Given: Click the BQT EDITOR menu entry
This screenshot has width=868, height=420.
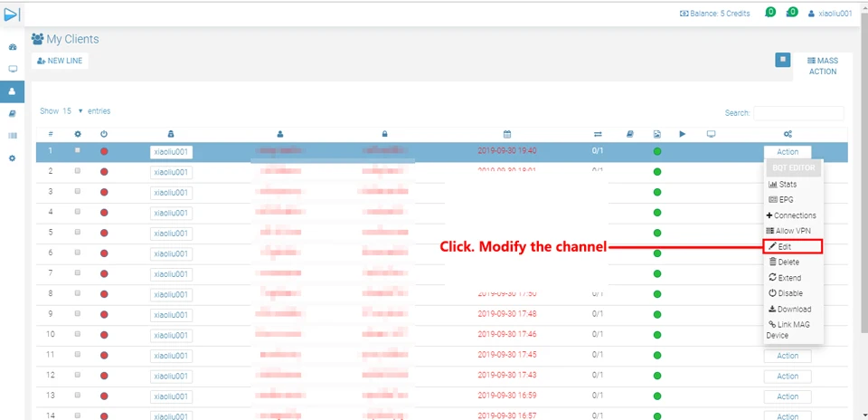Looking at the screenshot, I should click(793, 167).
